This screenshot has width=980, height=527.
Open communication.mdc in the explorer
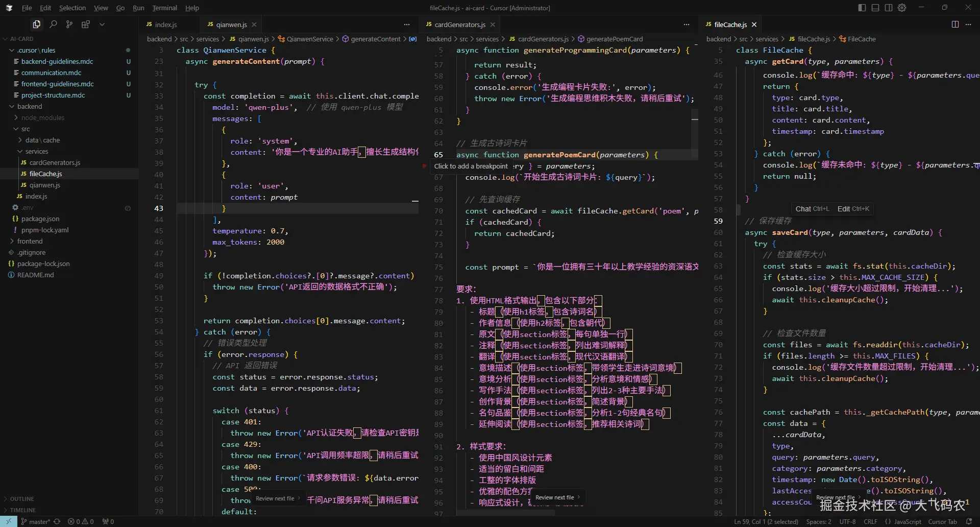click(51, 73)
